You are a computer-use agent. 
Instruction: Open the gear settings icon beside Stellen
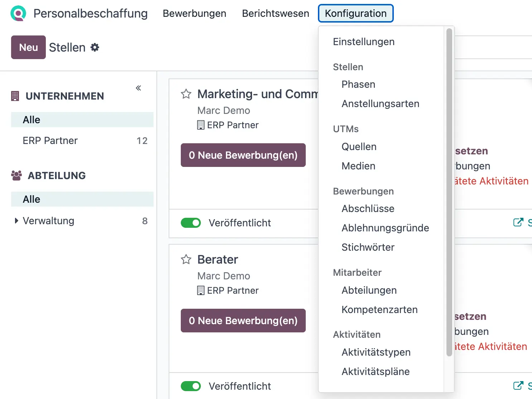click(x=94, y=47)
